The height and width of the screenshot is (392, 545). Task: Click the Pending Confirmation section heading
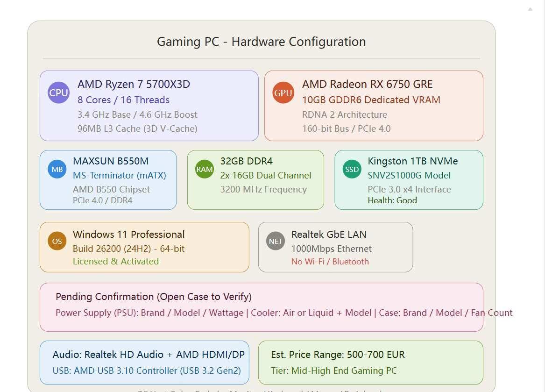(x=154, y=297)
